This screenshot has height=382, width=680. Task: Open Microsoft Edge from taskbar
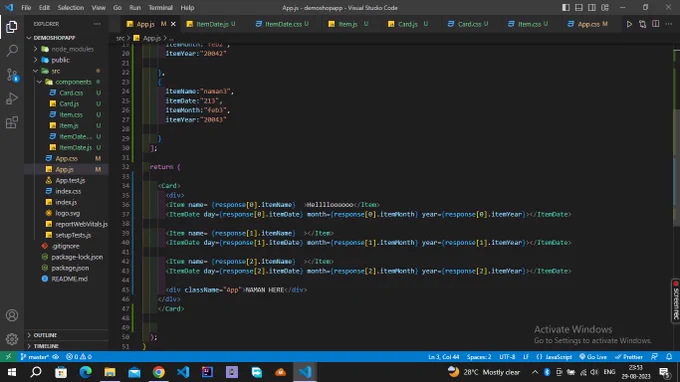pos(85,372)
